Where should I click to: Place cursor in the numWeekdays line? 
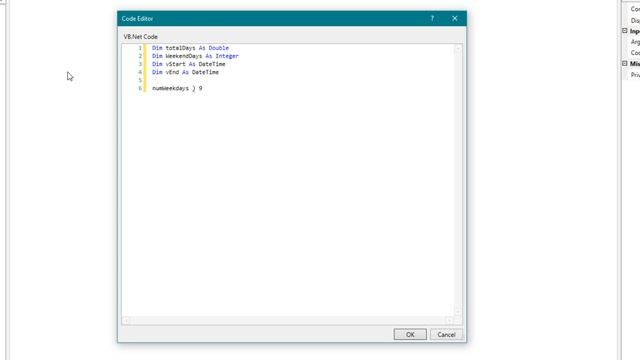[177, 88]
